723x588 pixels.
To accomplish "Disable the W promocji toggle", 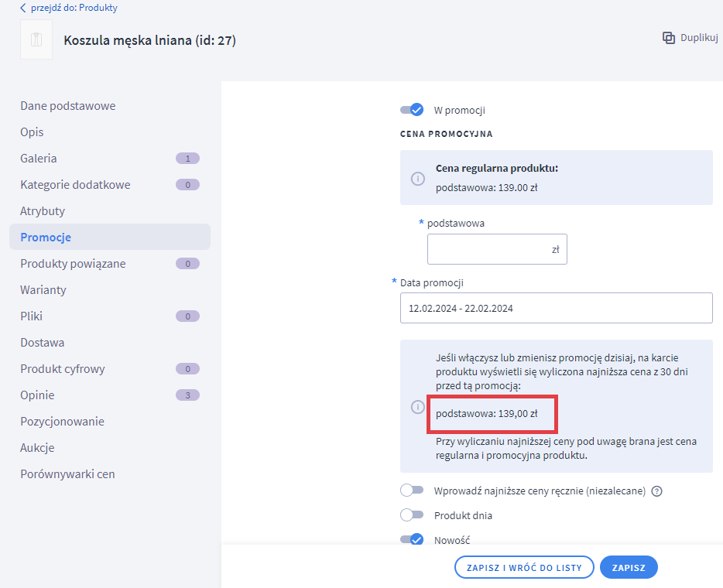I will click(412, 110).
